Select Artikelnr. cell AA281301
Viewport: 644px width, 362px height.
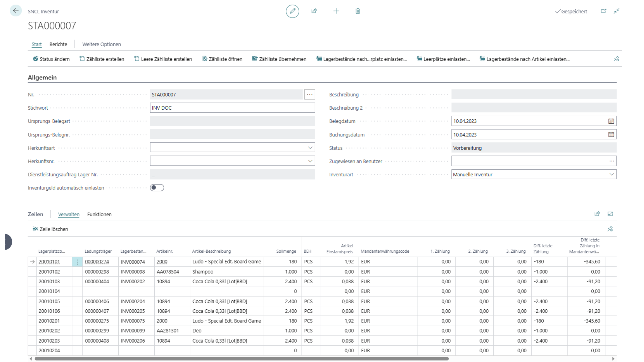(172, 330)
